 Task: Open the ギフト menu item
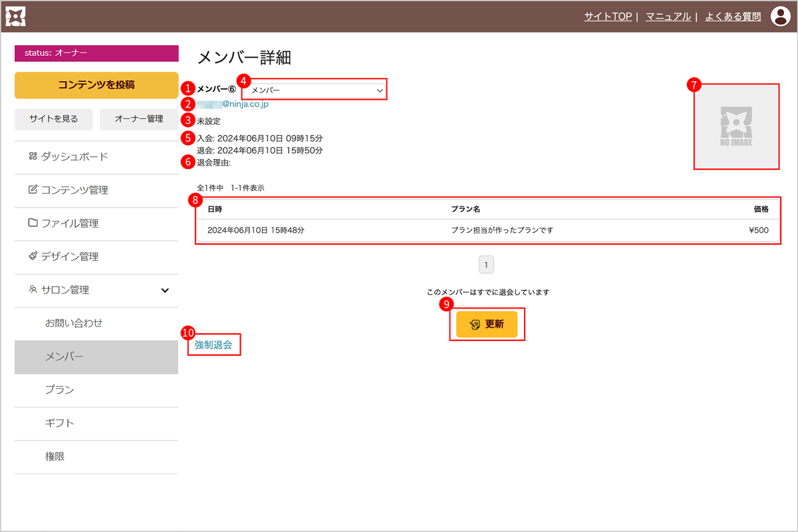tap(59, 424)
